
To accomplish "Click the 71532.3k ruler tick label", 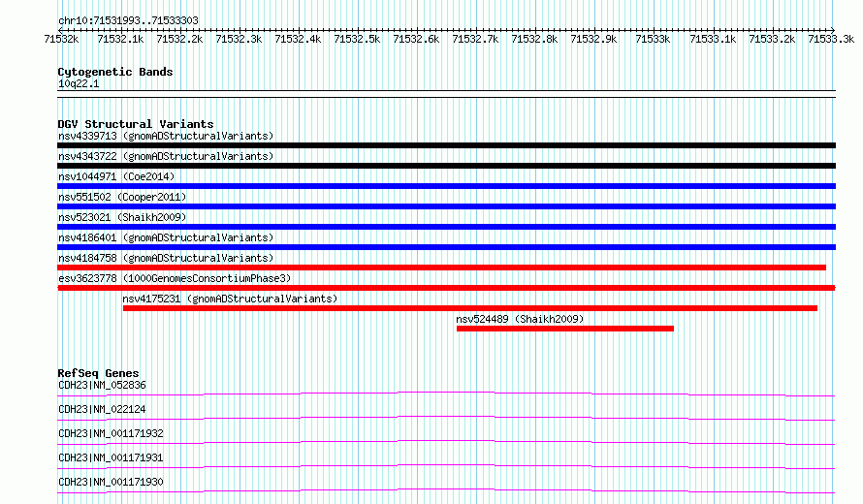I will [239, 39].
